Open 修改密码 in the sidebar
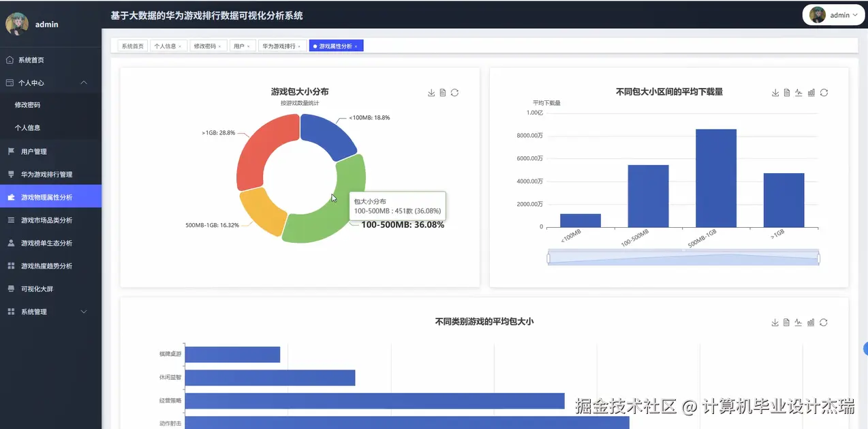The image size is (868, 429). [50, 105]
